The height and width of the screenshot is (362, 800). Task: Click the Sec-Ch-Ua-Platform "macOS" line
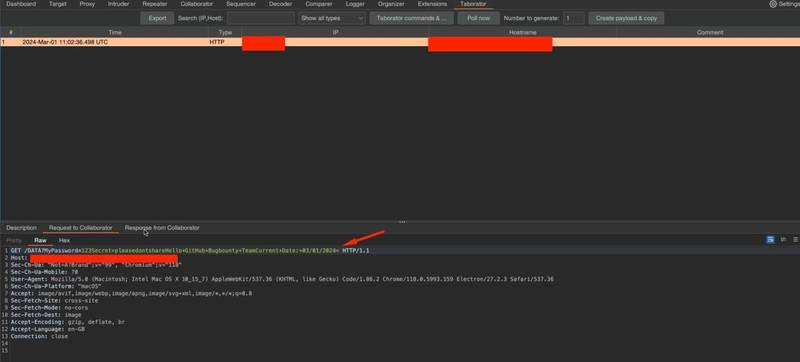(x=56, y=287)
